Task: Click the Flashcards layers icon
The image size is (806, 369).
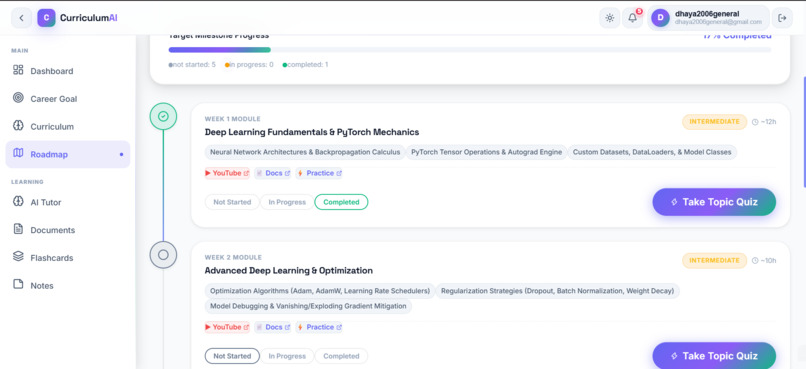Action: click(18, 256)
